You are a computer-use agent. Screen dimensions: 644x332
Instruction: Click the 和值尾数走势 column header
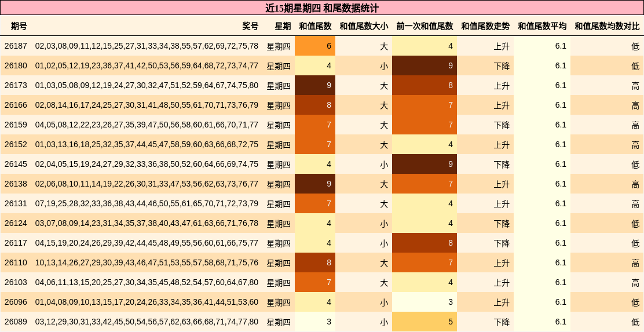tap(485, 26)
